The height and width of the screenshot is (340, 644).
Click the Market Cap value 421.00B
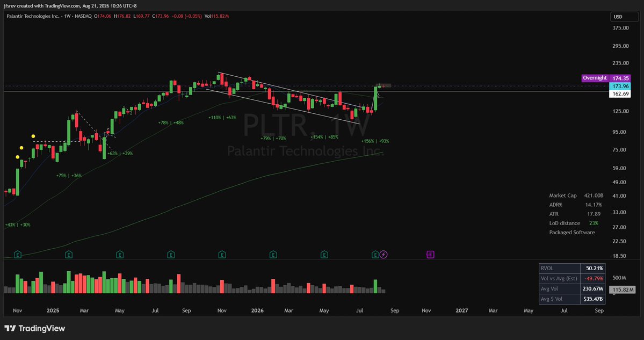594,196
